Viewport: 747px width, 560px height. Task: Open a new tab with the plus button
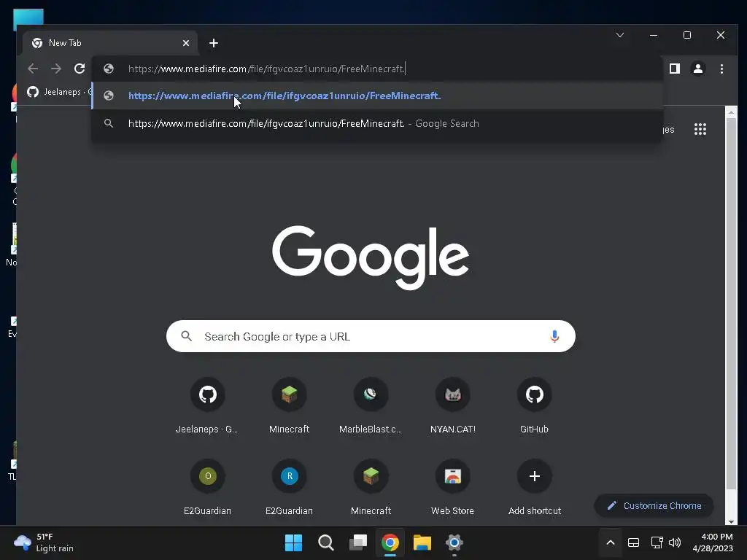214,43
